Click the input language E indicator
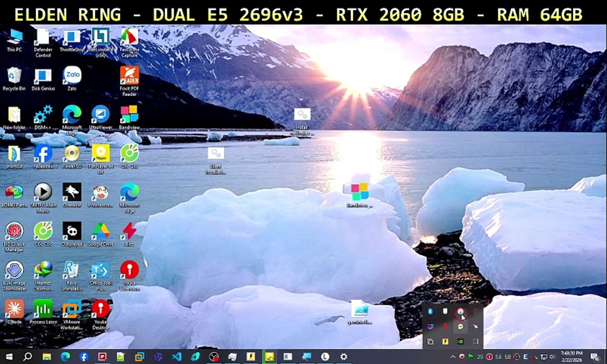This screenshot has height=364, width=607. tap(526, 356)
